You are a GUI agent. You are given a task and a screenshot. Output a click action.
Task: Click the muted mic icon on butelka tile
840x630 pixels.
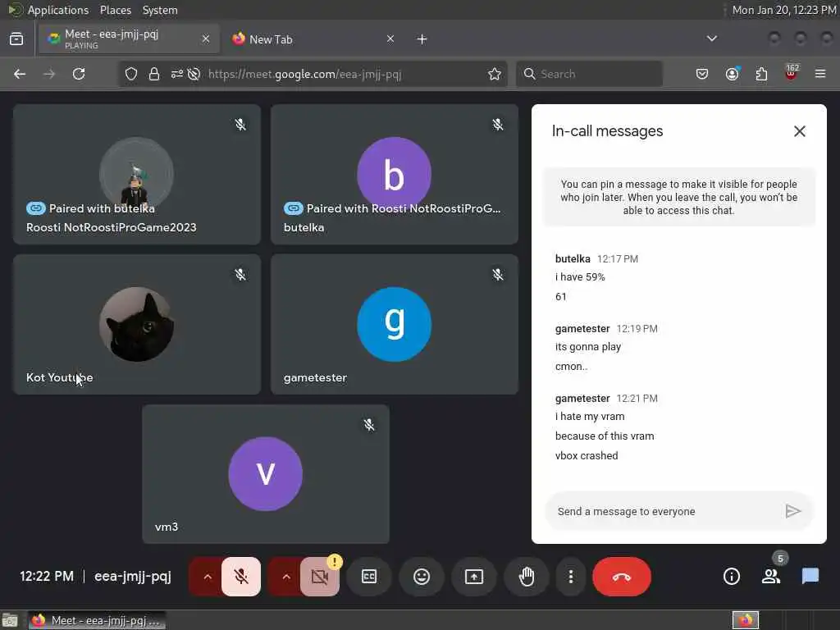point(498,125)
